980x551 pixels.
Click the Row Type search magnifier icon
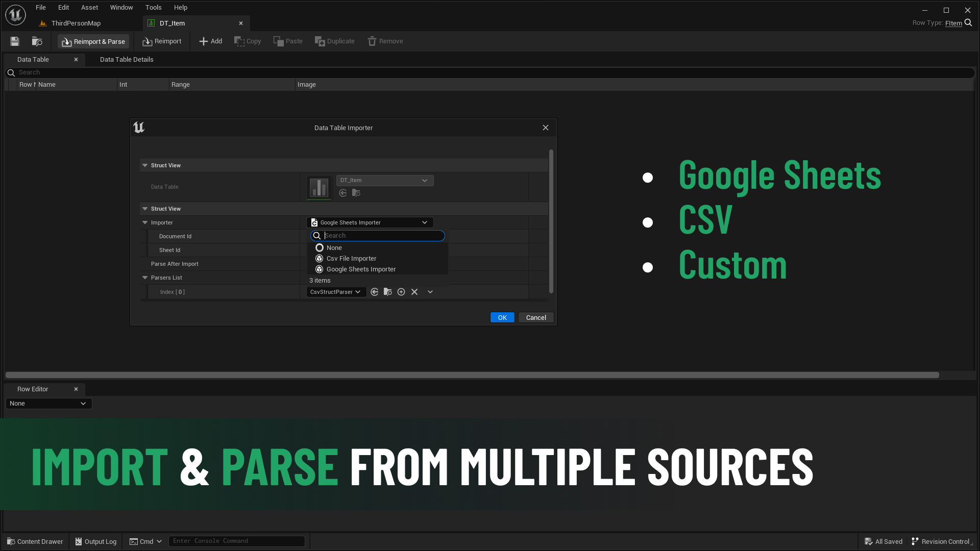(968, 23)
